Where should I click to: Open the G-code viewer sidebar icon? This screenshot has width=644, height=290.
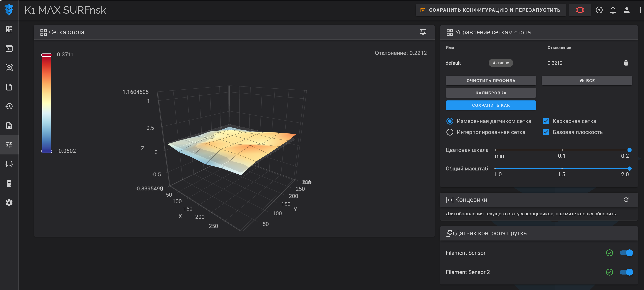(9, 68)
